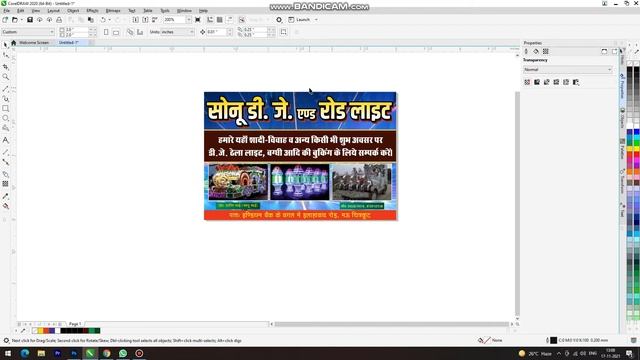Select the Artistic Media tool
This screenshot has width=640, height=360.
click(5, 98)
